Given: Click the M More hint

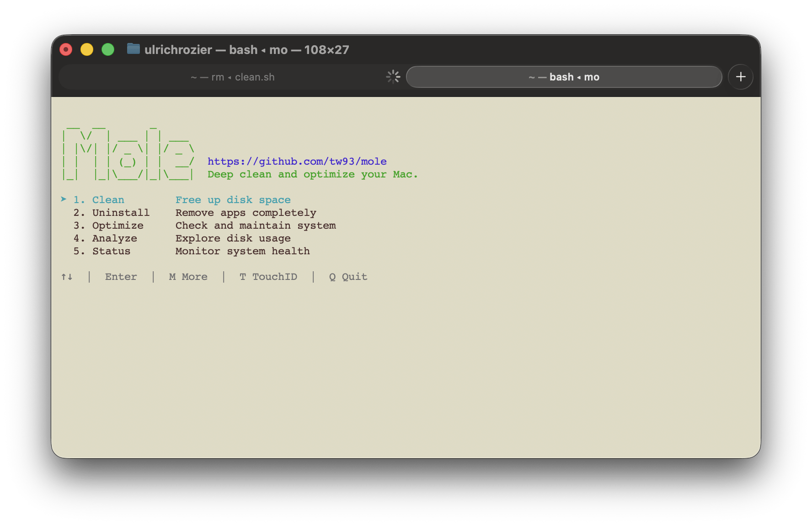Looking at the screenshot, I should click(188, 277).
